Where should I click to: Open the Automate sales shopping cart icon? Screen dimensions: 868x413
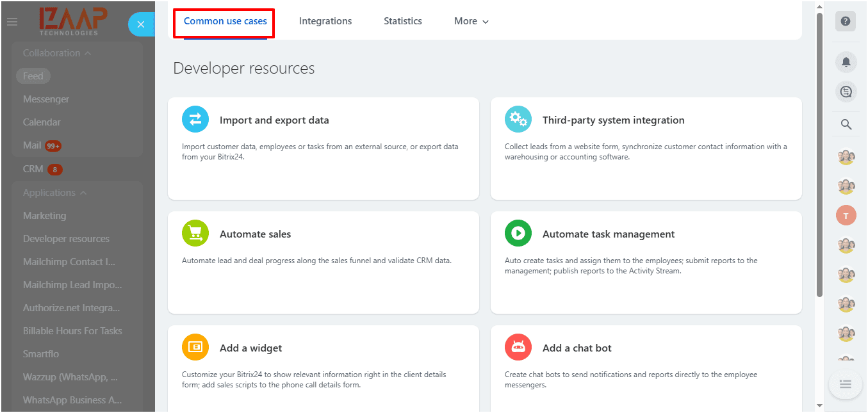tap(195, 233)
